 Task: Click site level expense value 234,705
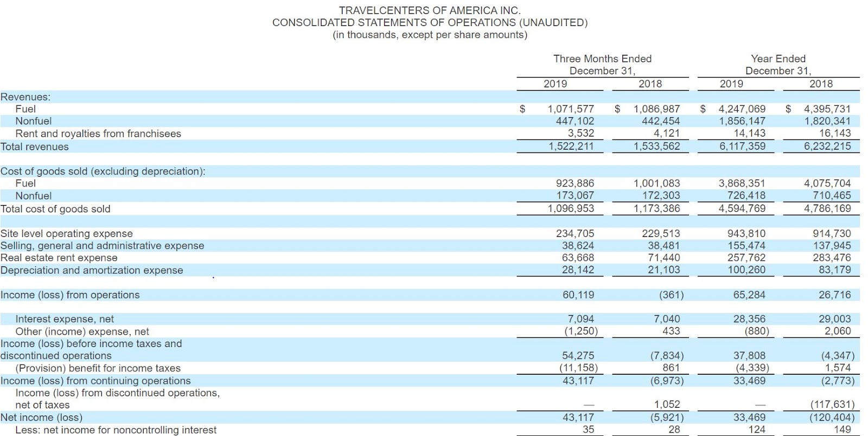coord(575,233)
